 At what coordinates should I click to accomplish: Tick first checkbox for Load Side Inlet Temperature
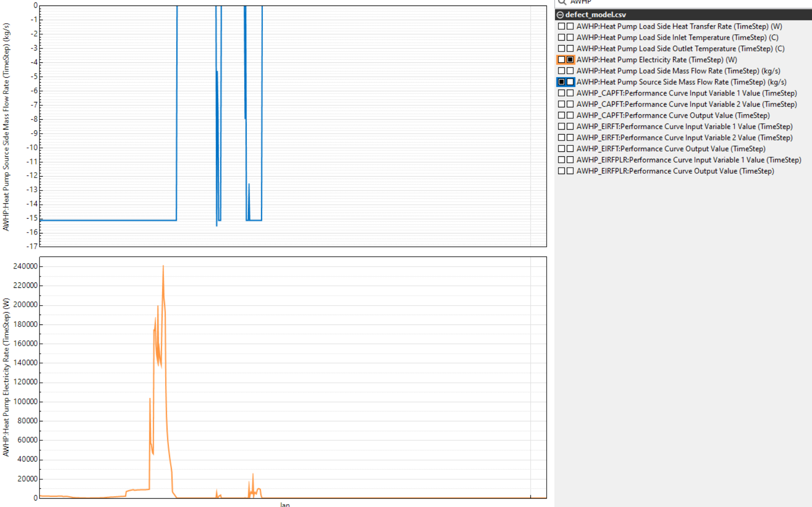point(561,38)
